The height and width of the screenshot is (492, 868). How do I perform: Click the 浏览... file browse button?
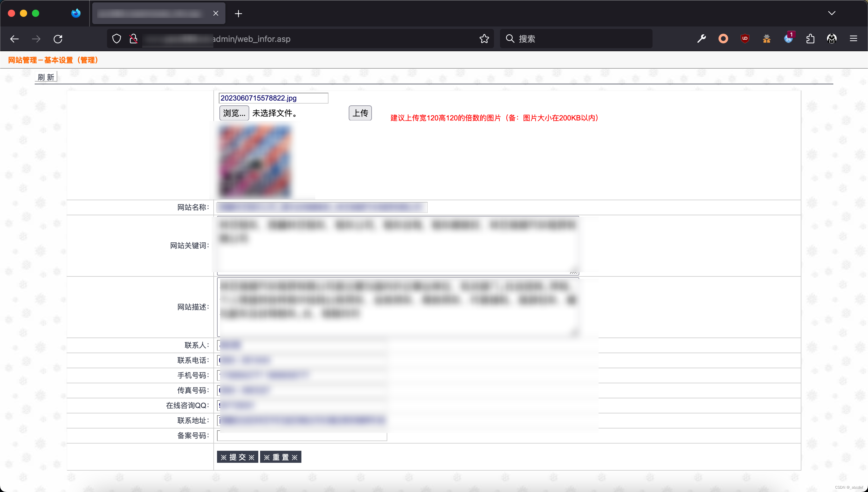pos(234,113)
